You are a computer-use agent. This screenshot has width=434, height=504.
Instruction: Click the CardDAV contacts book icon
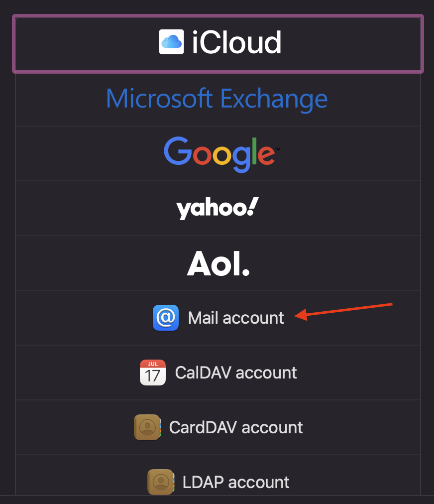(x=147, y=427)
